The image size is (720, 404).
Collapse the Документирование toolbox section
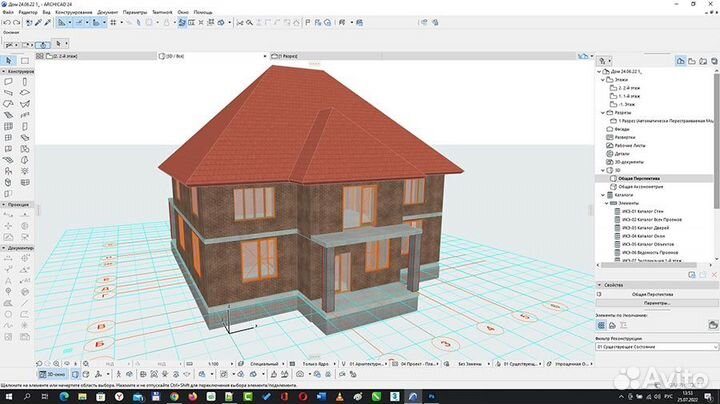pos(4,247)
